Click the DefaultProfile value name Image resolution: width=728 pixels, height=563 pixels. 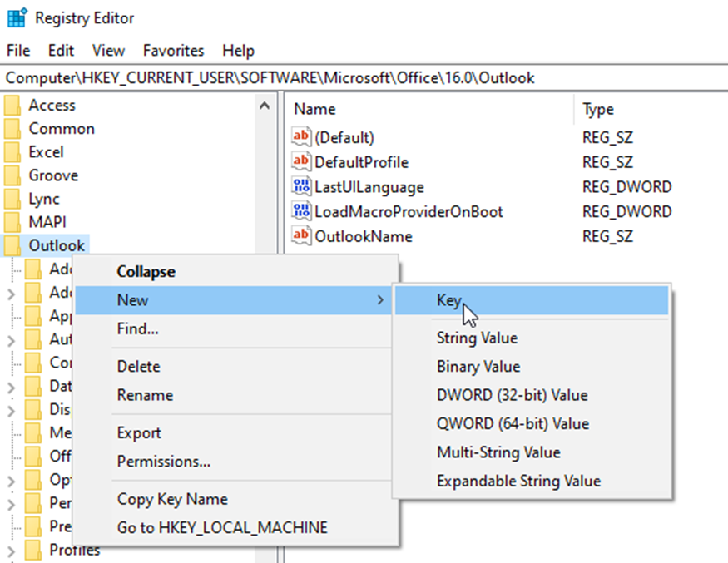[x=362, y=162]
